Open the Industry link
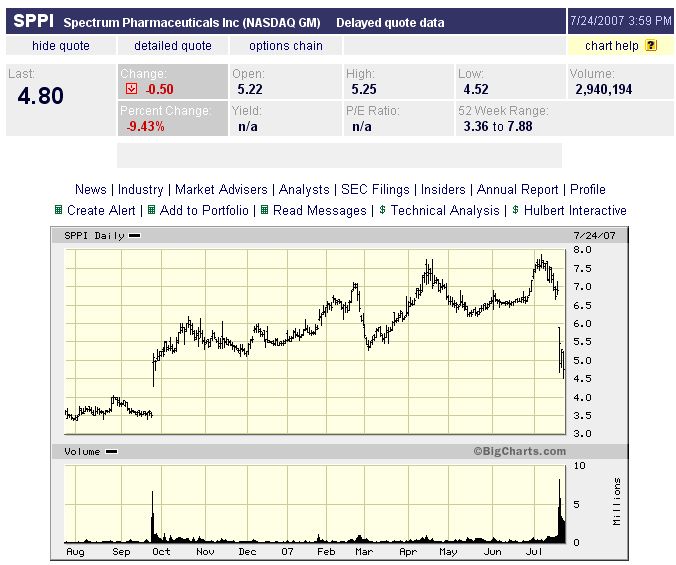This screenshot has width=676, height=565. point(141,189)
